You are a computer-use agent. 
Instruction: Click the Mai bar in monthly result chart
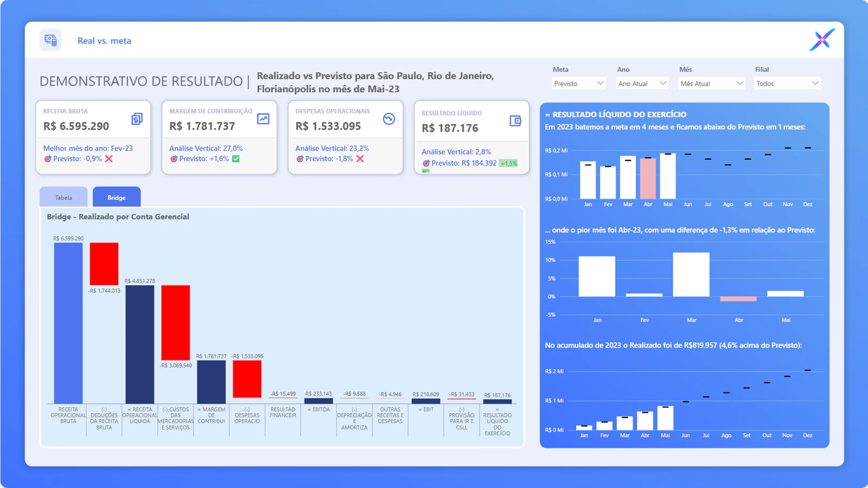coord(668,176)
